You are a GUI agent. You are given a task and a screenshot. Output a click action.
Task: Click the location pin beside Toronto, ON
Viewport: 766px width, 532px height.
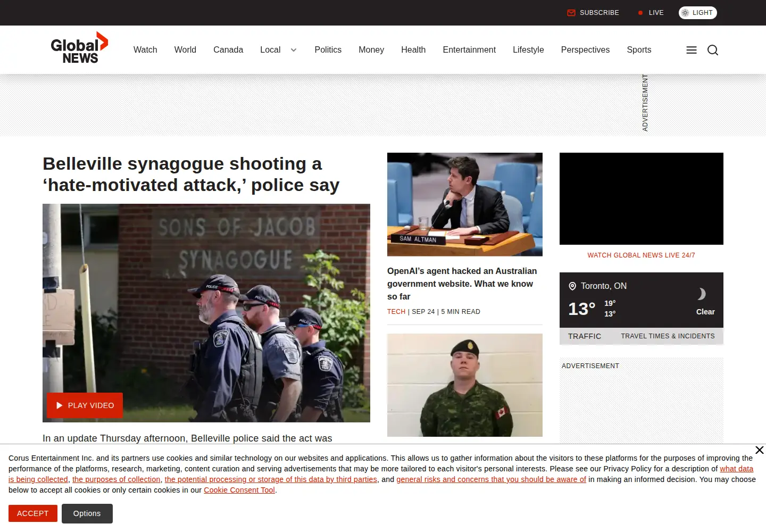click(x=572, y=286)
